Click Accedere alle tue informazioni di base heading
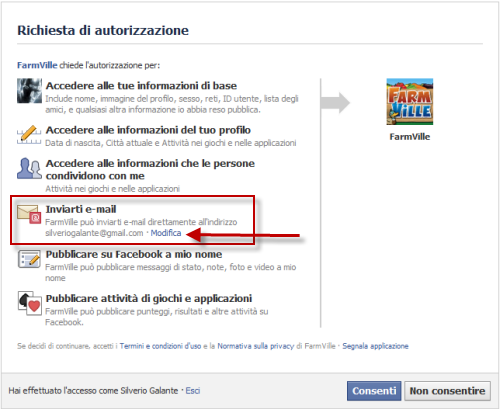Viewport: 500px width, 409px height. click(141, 86)
